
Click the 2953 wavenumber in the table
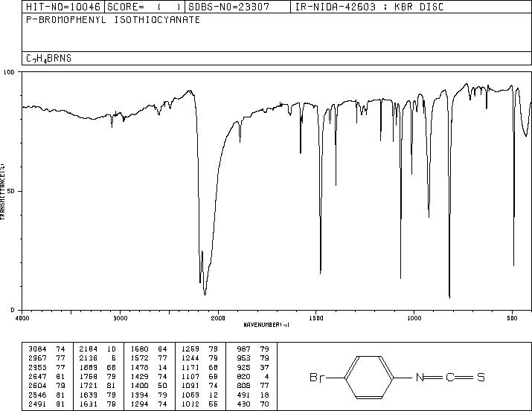tap(37, 367)
